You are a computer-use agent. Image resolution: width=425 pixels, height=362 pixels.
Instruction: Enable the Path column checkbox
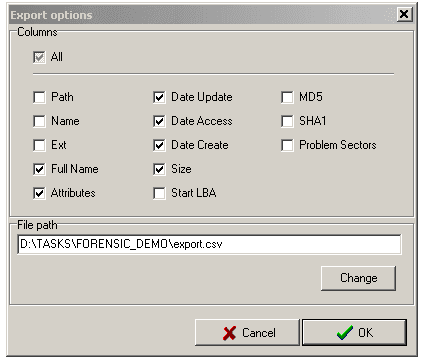pyautogui.click(x=39, y=97)
